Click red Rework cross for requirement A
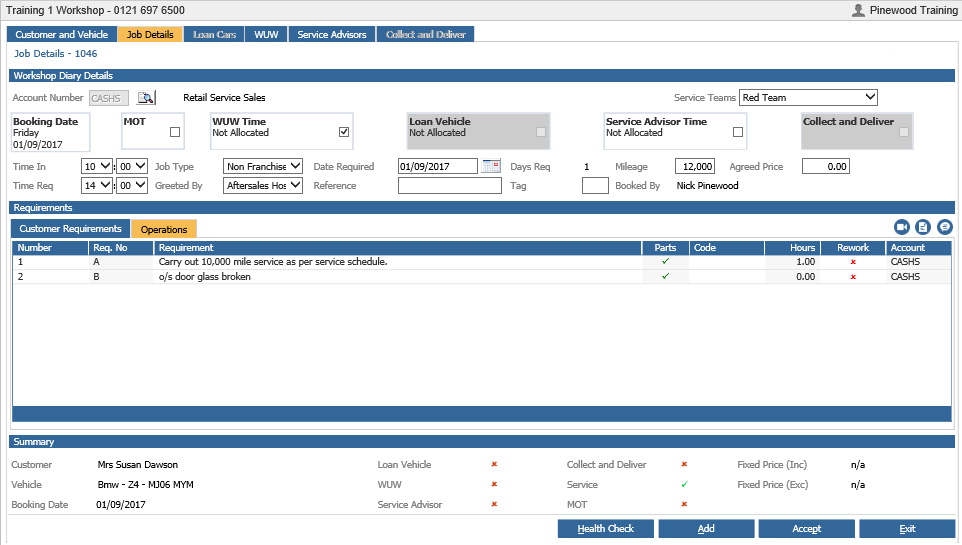 point(853,262)
